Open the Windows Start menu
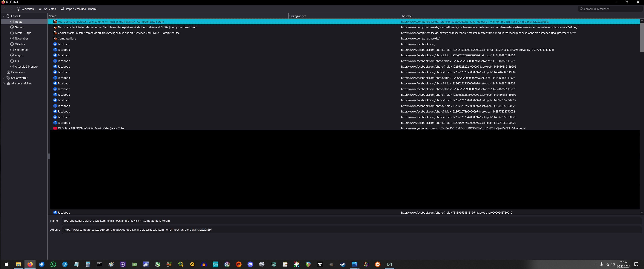 click(7, 264)
